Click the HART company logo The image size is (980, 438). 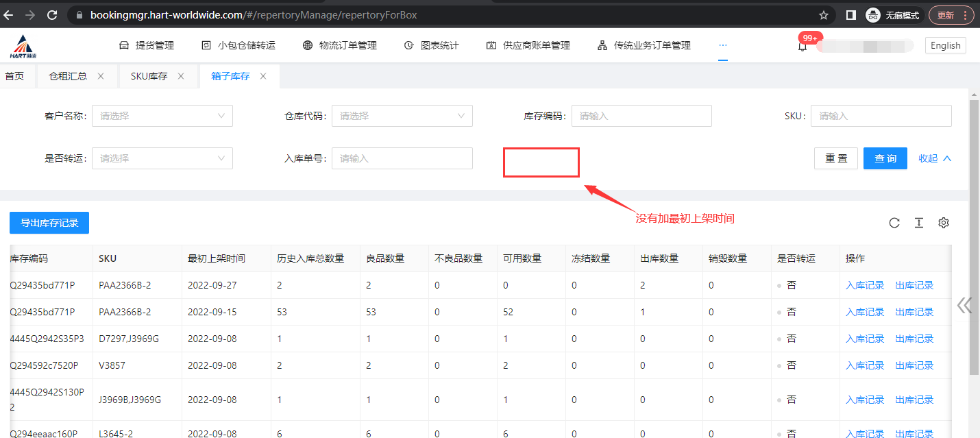(23, 46)
